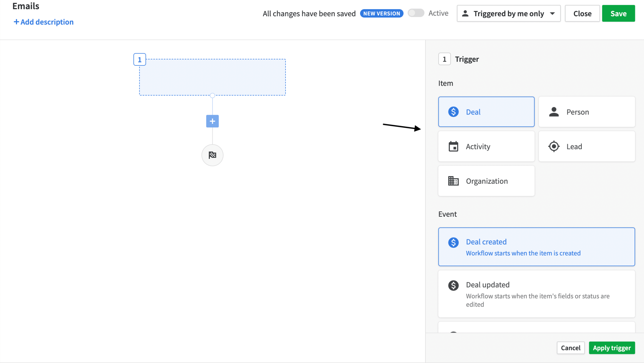Click the plus icon to add a step

click(212, 121)
